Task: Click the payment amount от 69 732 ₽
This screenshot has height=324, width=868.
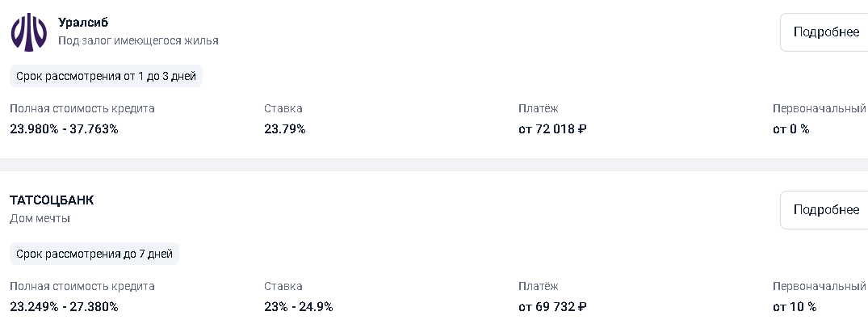Action: tap(552, 307)
